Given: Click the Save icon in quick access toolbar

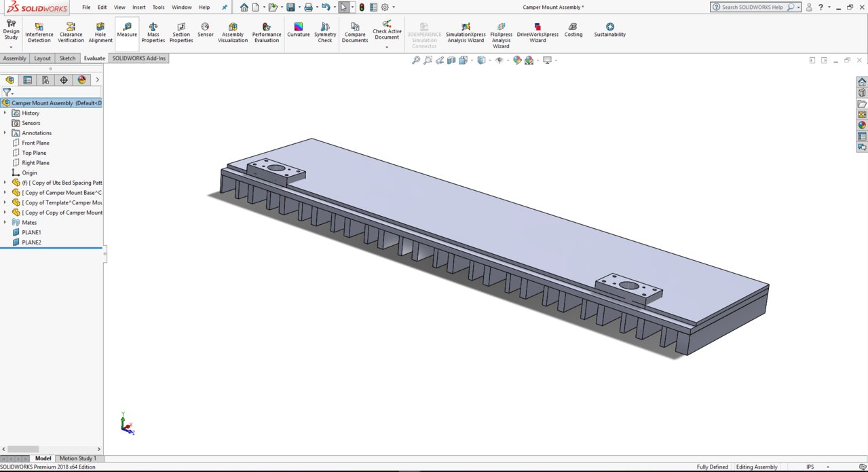Looking at the screenshot, I should coord(290,7).
